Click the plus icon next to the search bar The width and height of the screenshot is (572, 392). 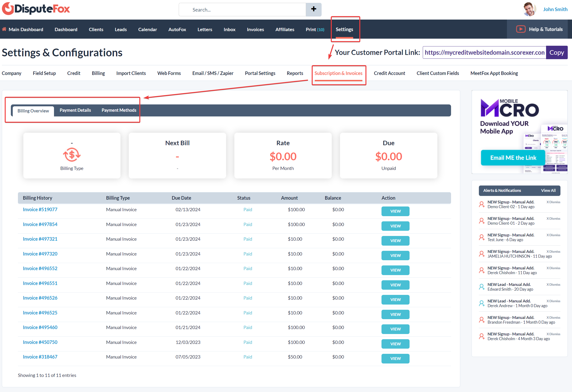pyautogui.click(x=313, y=9)
